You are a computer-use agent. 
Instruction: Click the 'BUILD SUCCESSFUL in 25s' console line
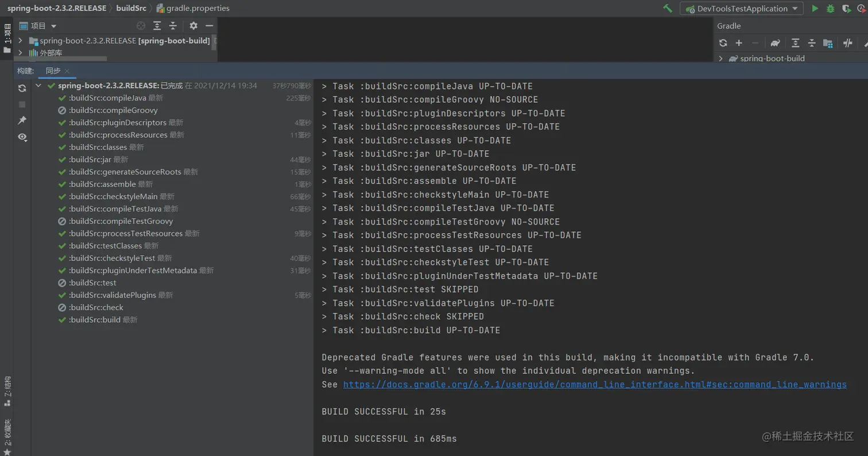(383, 412)
